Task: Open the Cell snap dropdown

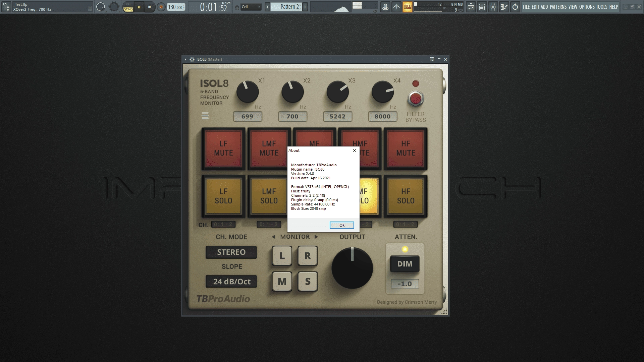Action: coord(251,7)
